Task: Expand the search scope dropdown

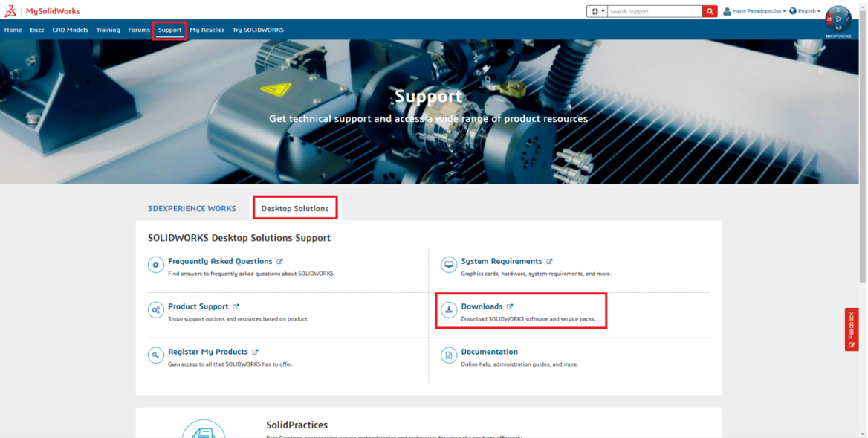Action: (x=597, y=11)
